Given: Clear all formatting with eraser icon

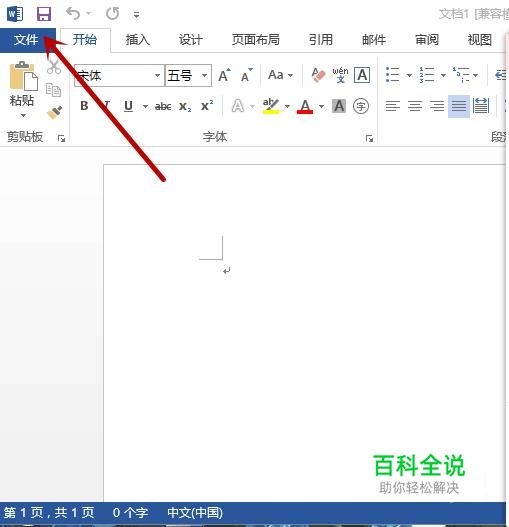Looking at the screenshot, I should pos(318,75).
